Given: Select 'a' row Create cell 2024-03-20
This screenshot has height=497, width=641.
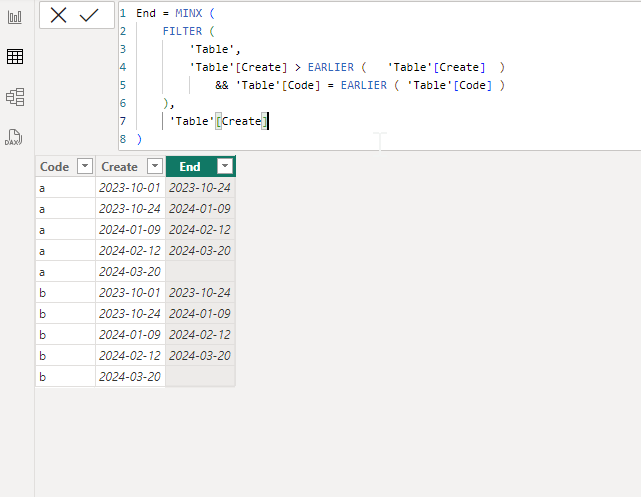Looking at the screenshot, I should pyautogui.click(x=130, y=271).
